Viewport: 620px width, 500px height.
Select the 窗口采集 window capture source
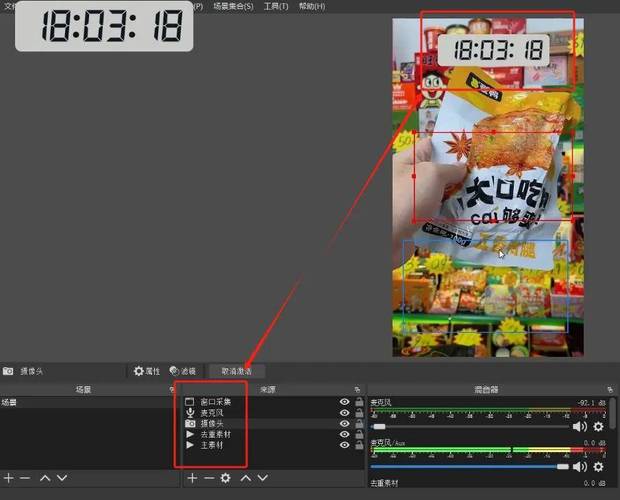pos(273,402)
